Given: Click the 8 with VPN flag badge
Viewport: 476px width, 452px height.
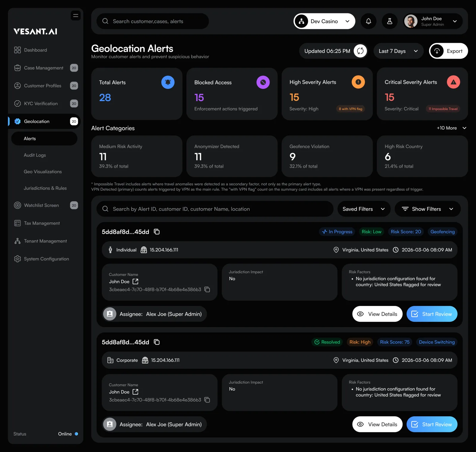Looking at the screenshot, I should point(350,109).
